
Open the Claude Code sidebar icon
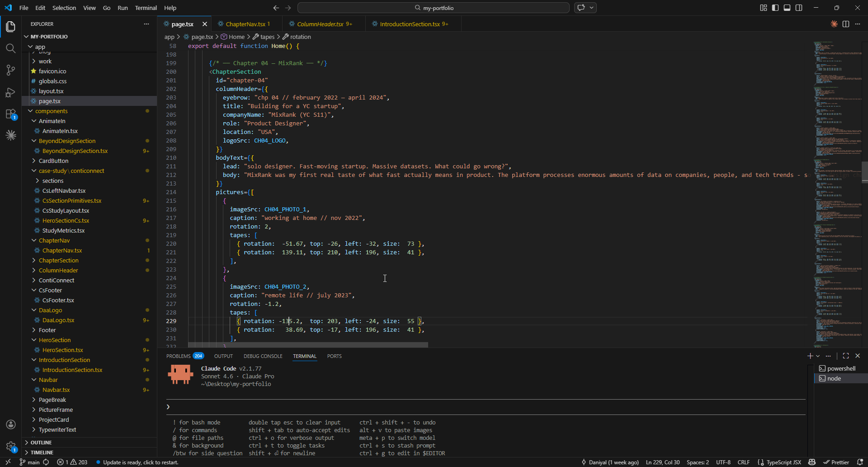[11, 135]
